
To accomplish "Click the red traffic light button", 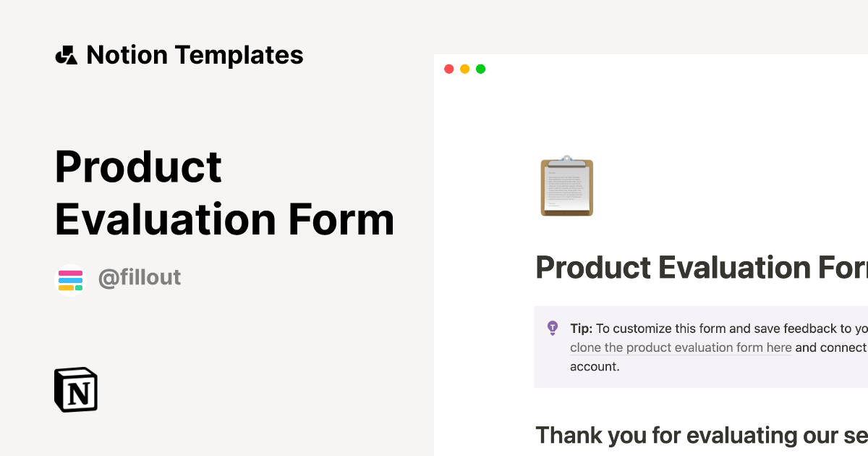I will point(449,69).
